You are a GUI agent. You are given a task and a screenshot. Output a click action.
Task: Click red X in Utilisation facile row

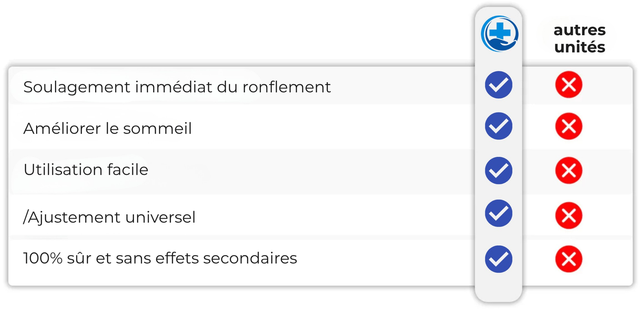(x=568, y=170)
